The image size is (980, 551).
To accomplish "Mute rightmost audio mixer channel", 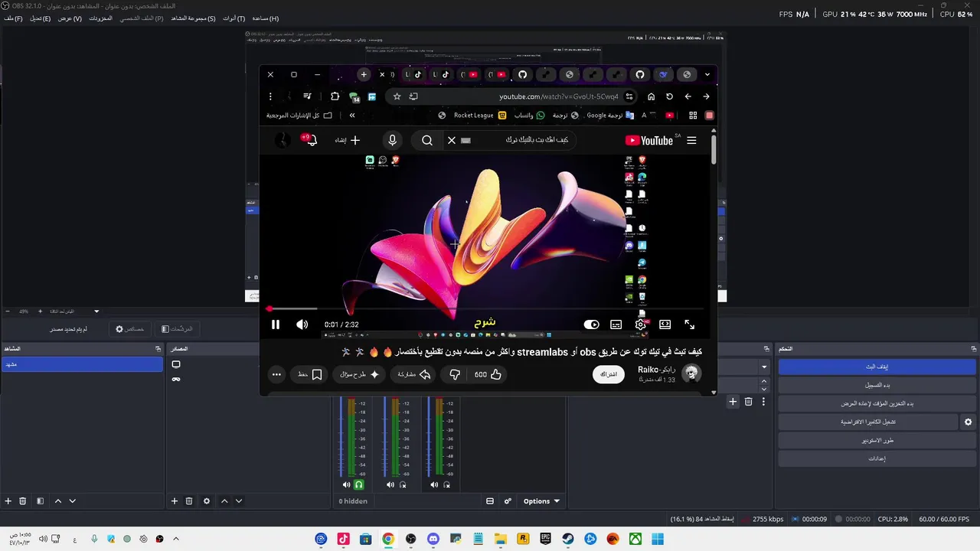I will point(434,484).
